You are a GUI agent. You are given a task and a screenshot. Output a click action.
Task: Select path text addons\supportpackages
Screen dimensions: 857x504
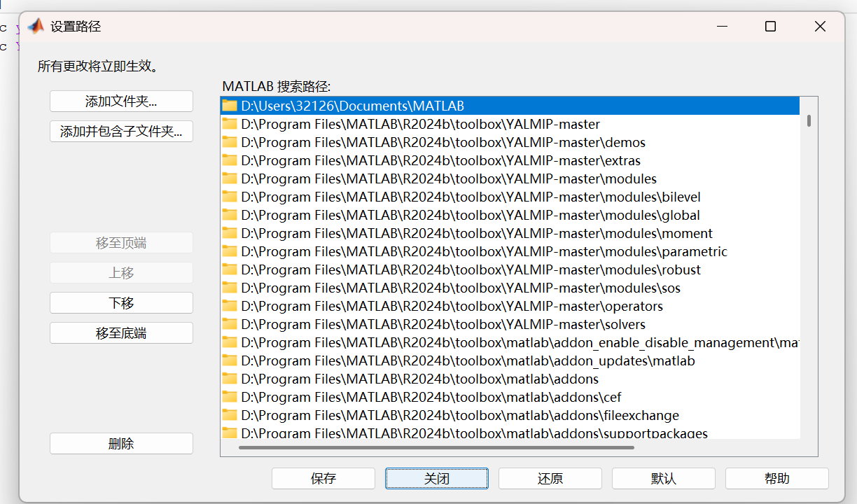[x=475, y=433]
